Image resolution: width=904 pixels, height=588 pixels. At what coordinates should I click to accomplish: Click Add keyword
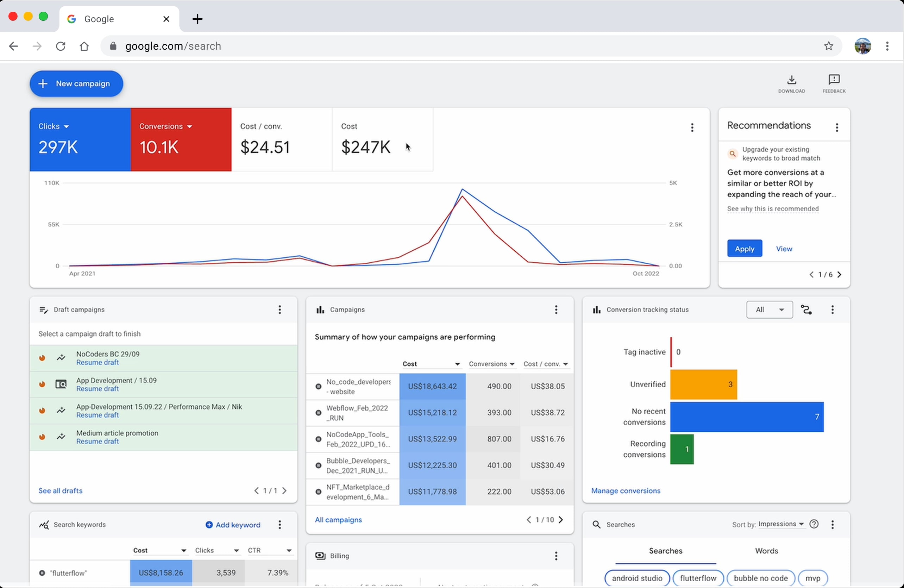coord(233,525)
